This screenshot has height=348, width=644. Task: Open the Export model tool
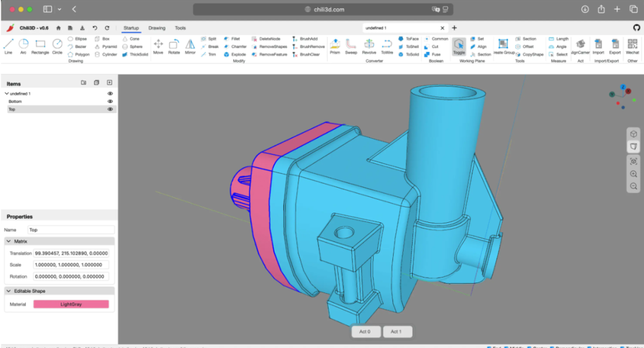click(615, 46)
